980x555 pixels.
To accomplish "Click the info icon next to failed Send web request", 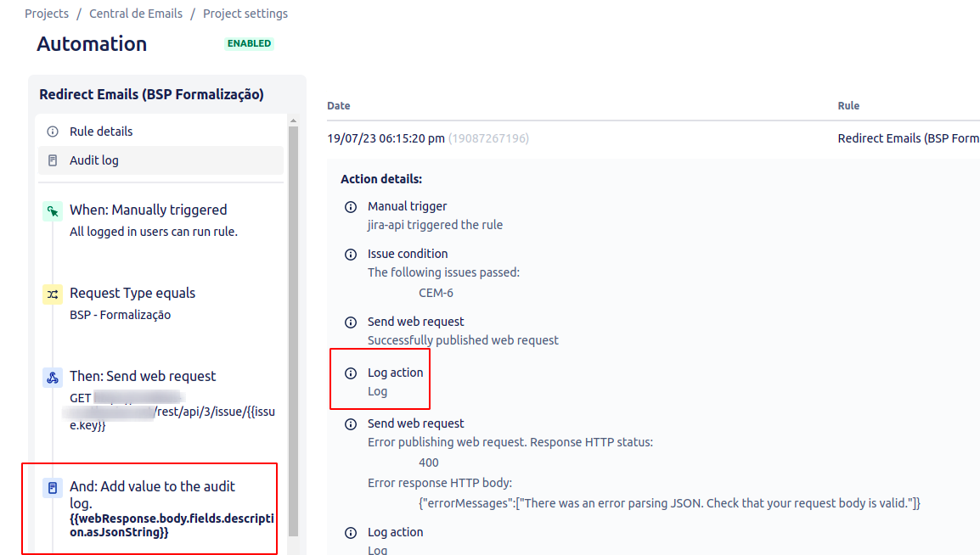I will (x=351, y=423).
